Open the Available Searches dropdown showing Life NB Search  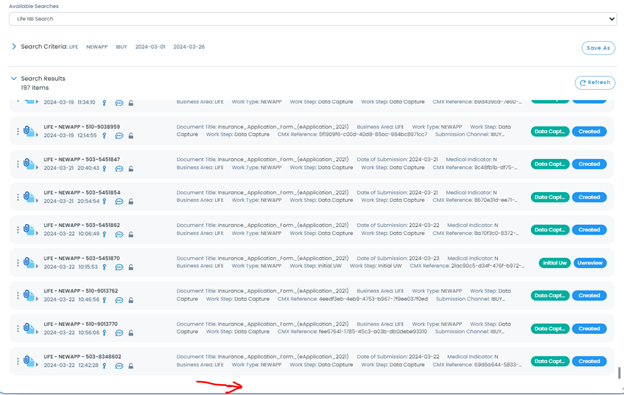(313, 19)
